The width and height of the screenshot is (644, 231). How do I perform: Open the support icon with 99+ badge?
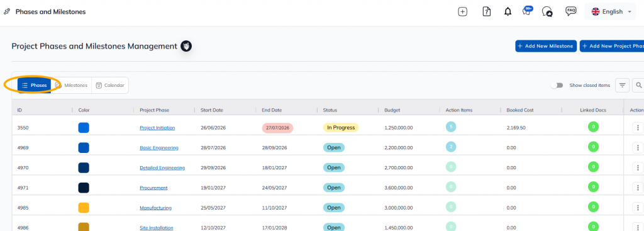528,11
